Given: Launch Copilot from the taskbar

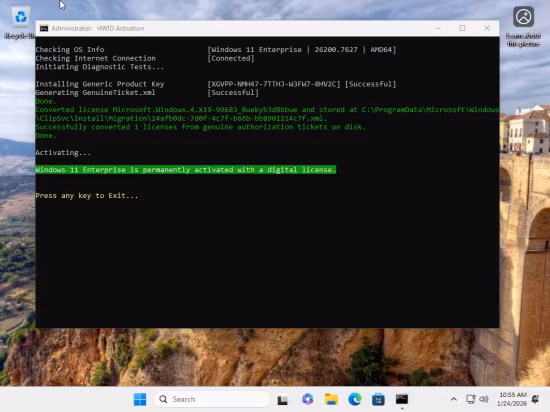Looking at the screenshot, I should pyautogui.click(x=308, y=399).
